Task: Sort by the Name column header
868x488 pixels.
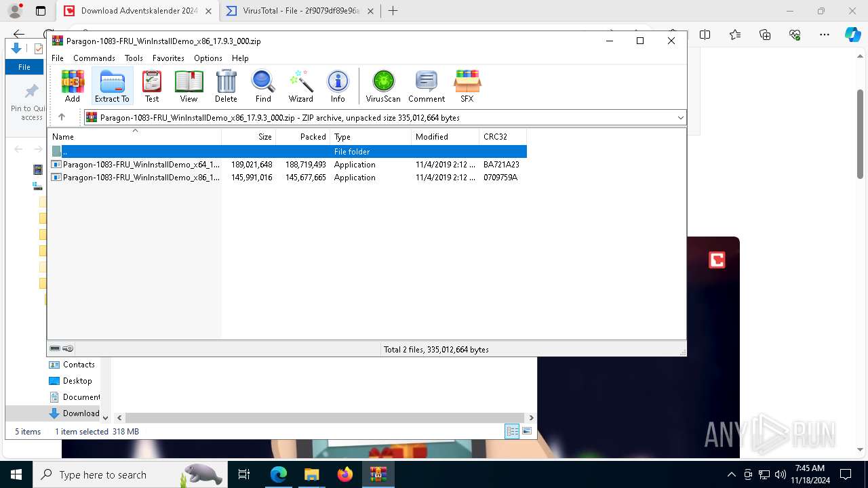Action: (134, 136)
